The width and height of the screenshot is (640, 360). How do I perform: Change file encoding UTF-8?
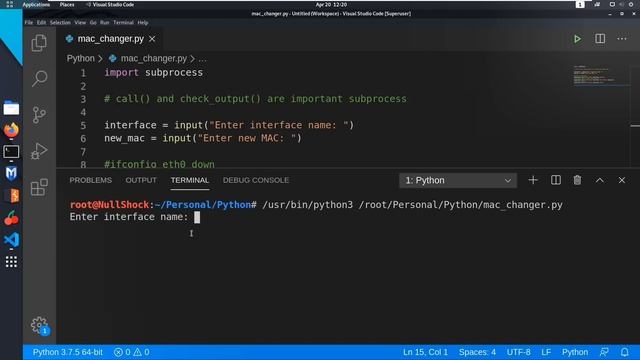[518, 352]
